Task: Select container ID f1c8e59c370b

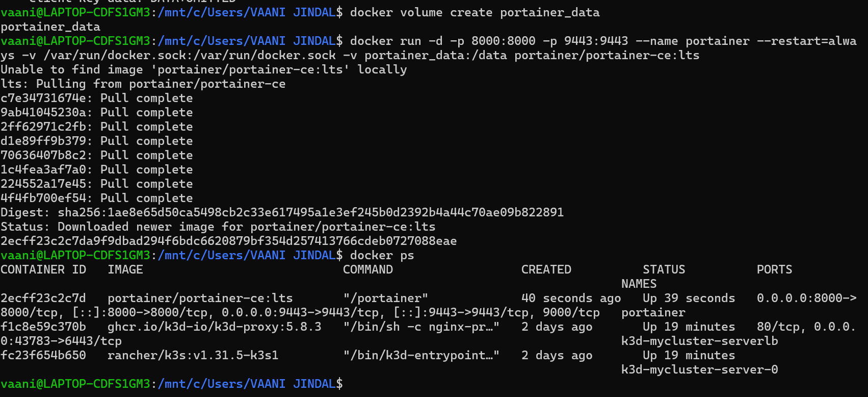Action: [x=43, y=327]
